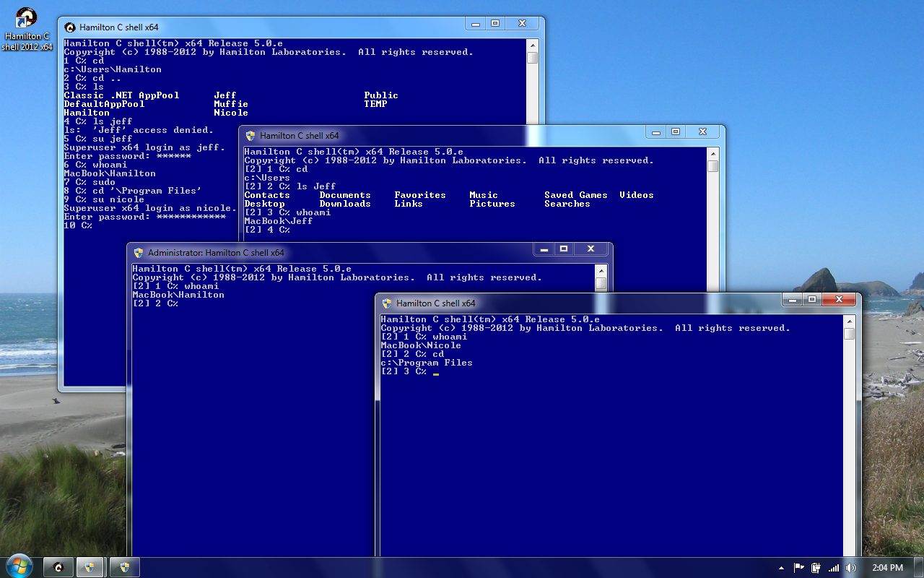The width and height of the screenshot is (924, 578).
Task: Minimize the Jeff shell window
Action: (655, 132)
